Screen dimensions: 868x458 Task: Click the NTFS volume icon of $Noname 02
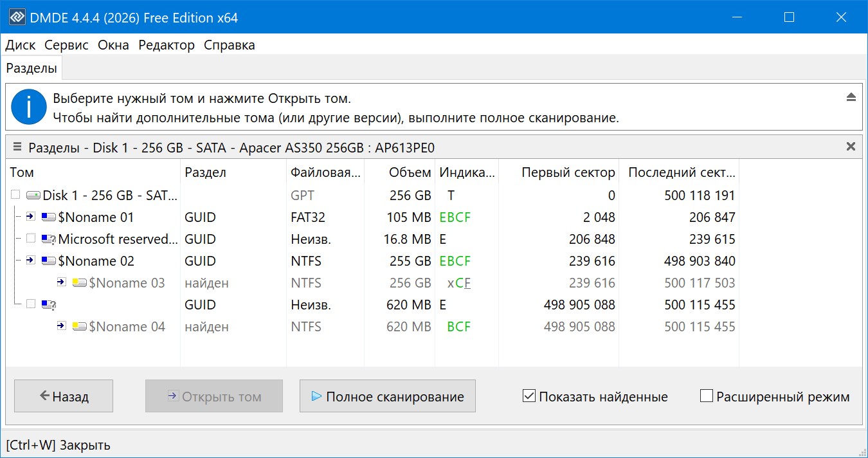coord(48,261)
